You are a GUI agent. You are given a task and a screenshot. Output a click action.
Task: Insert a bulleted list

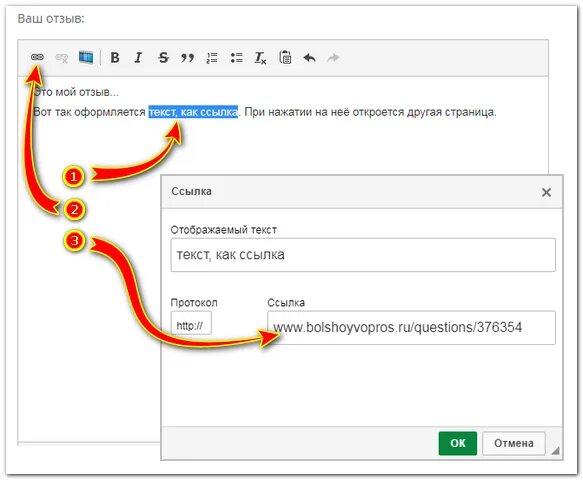[236, 58]
